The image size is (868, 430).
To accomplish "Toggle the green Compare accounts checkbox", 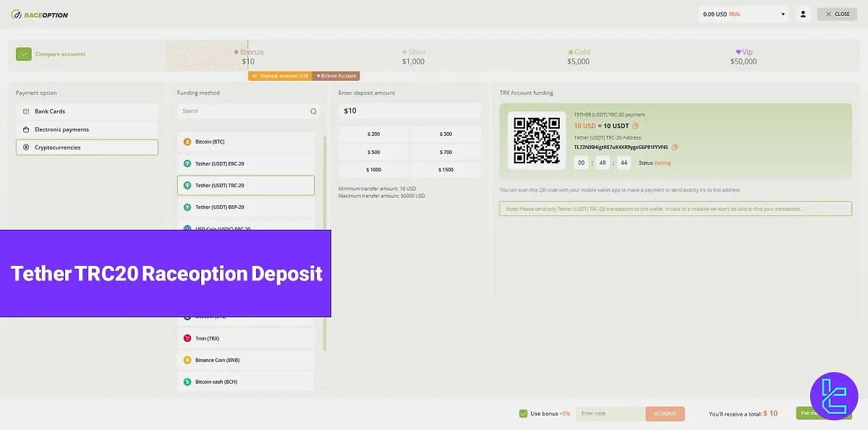I will coord(22,53).
